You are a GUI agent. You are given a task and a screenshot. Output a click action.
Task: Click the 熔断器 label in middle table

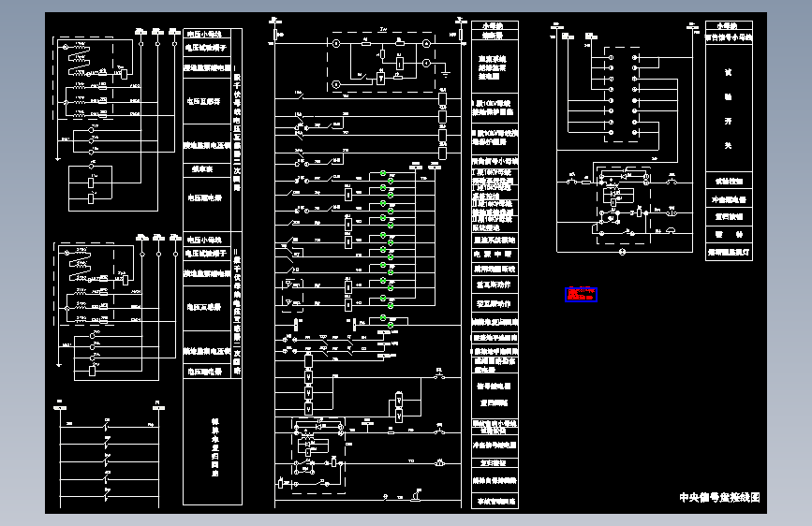493,36
